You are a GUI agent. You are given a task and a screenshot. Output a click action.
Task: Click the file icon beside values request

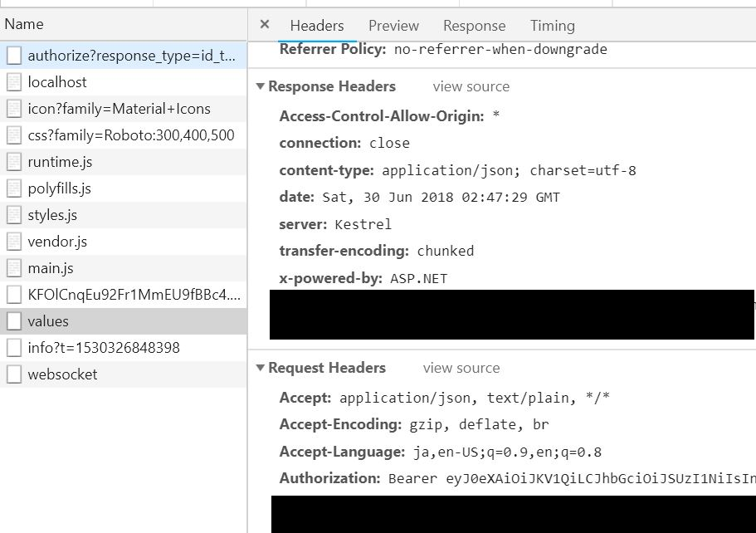[x=14, y=320]
